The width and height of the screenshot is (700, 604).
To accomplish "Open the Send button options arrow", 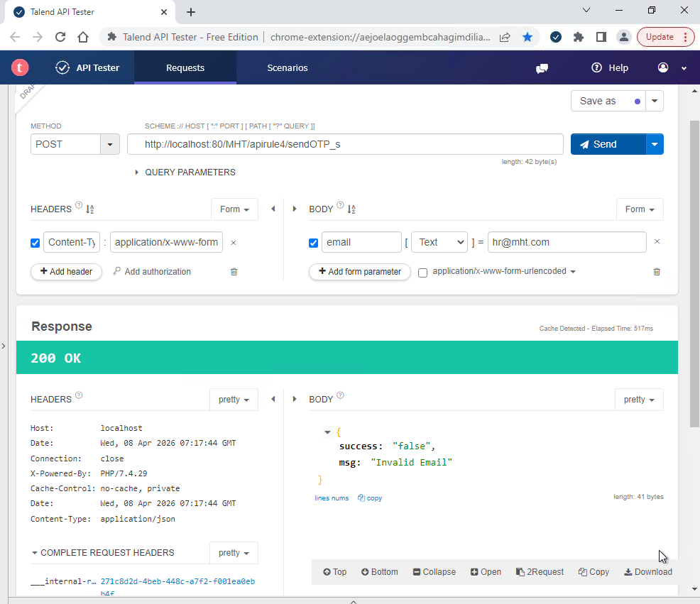I will 655,144.
